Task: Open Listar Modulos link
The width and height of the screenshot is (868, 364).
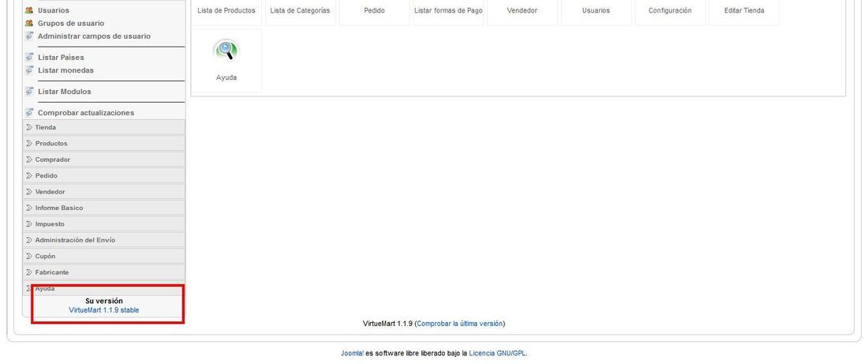Action: [64, 92]
